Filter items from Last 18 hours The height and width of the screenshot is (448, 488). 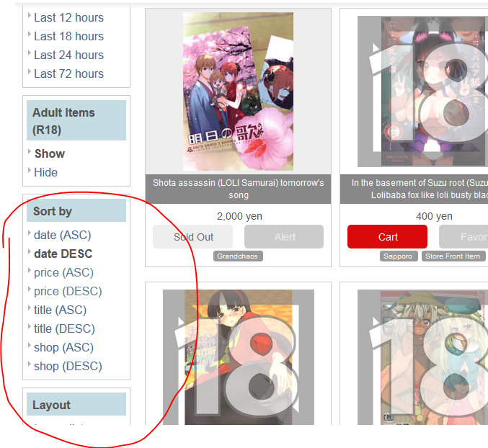click(68, 37)
